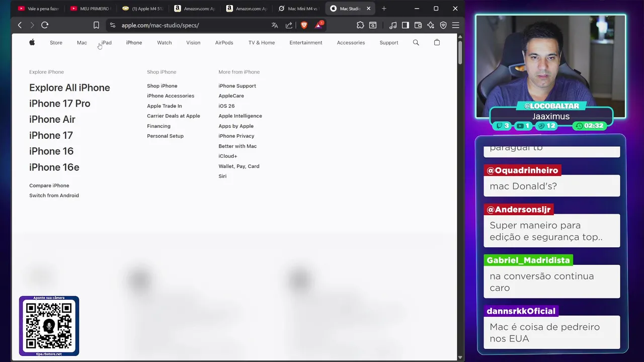Open the Leo AI sparkle icon
Screen dimensions: 644x362
click(x=431, y=25)
